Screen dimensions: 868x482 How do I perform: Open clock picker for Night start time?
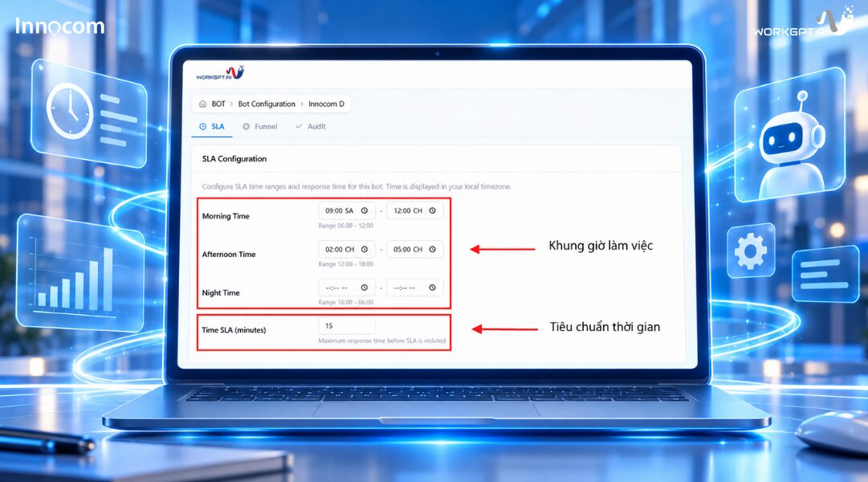[x=365, y=288]
